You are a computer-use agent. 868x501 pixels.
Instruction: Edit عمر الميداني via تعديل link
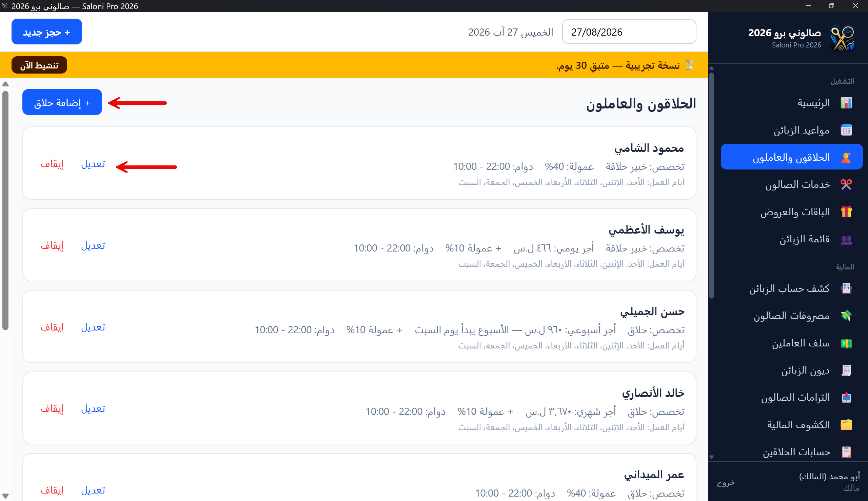pyautogui.click(x=93, y=490)
